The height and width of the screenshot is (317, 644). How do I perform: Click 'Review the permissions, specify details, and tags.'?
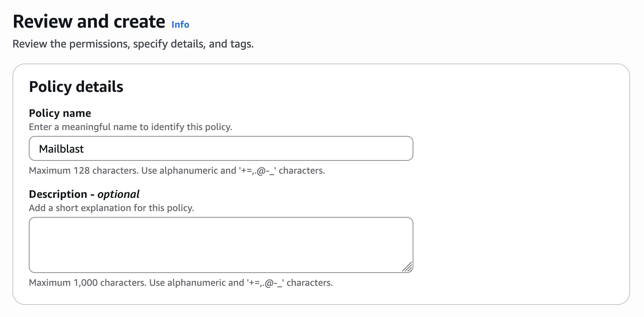pos(133,44)
